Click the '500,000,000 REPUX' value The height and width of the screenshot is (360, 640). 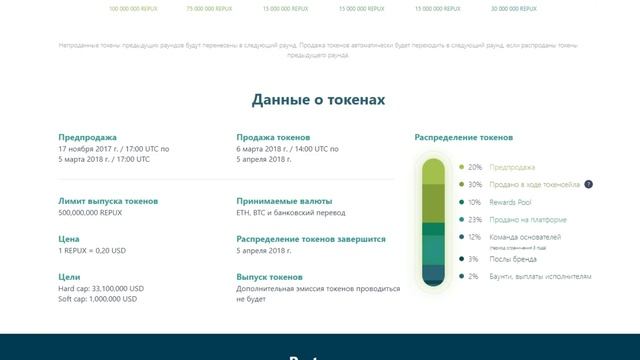click(x=90, y=213)
